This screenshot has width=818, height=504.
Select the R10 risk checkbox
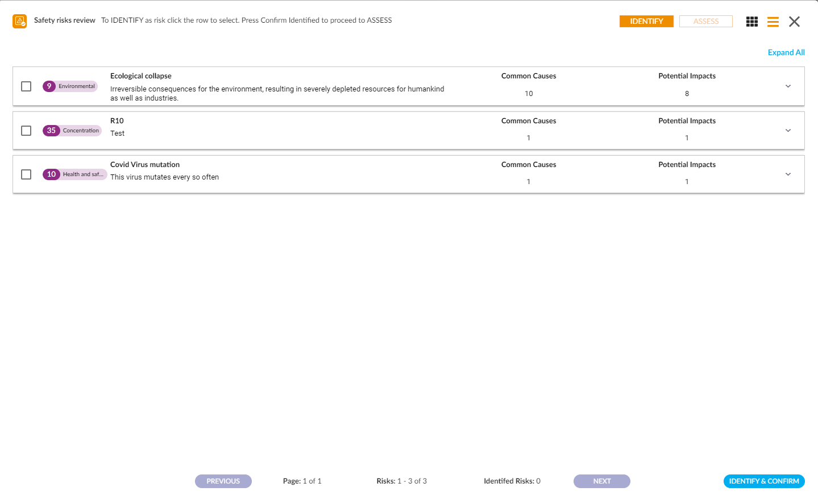pyautogui.click(x=26, y=131)
